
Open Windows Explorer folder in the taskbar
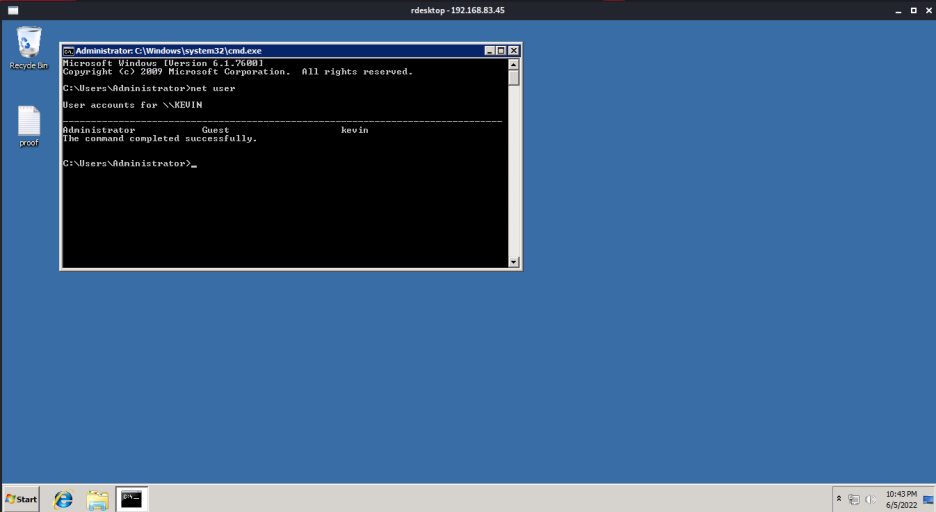97,499
